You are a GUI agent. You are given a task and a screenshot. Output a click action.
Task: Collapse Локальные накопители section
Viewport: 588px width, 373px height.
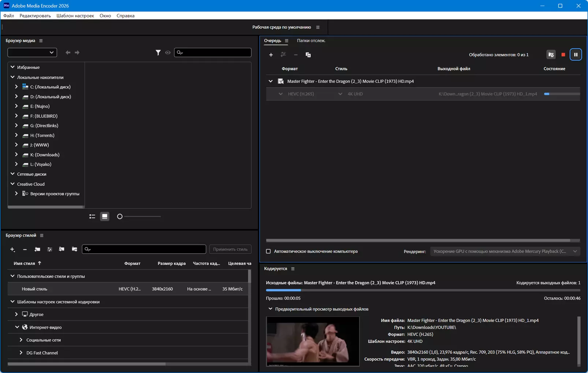[x=13, y=77]
